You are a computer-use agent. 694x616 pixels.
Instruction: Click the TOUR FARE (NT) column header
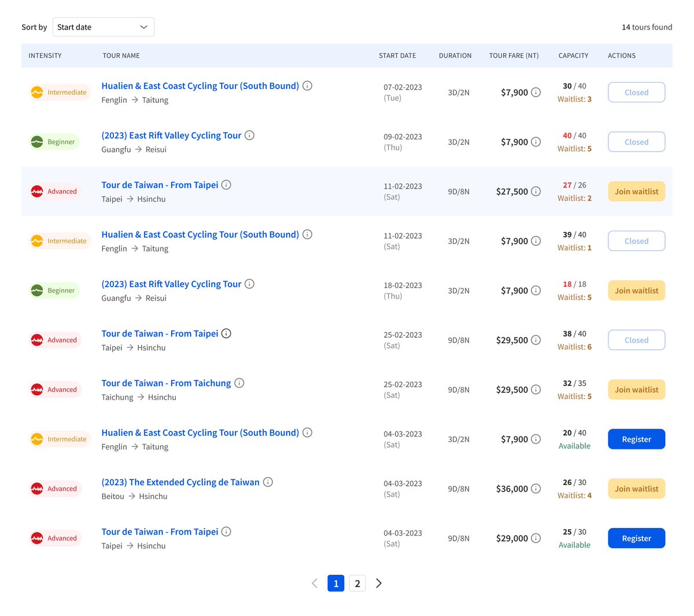[514, 56]
